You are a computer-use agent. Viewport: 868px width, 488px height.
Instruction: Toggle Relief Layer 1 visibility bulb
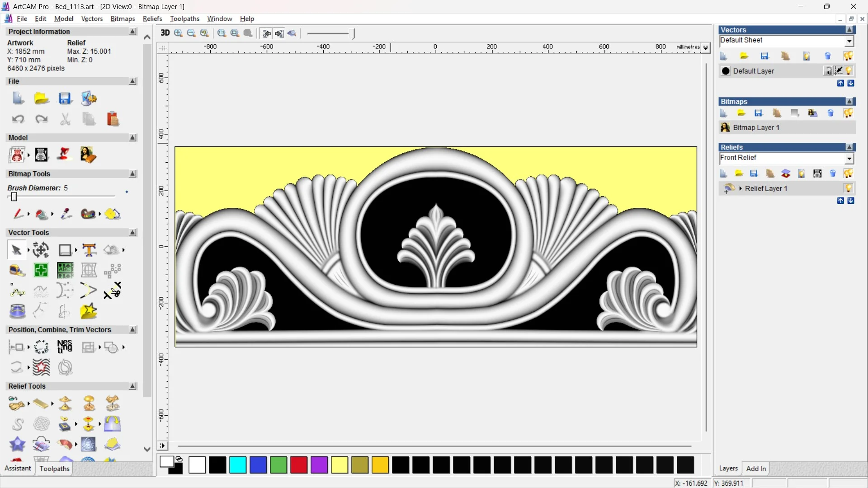tap(848, 188)
